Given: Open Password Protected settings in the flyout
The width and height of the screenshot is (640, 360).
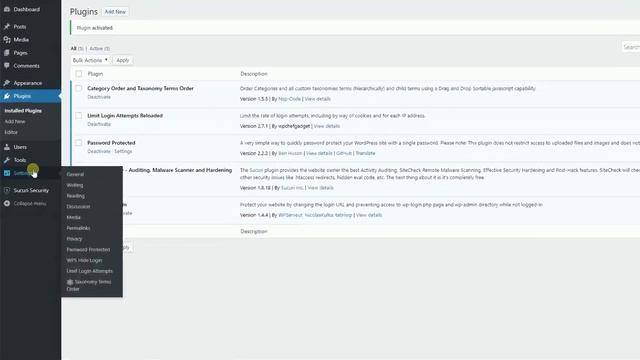Looking at the screenshot, I should coord(88,249).
